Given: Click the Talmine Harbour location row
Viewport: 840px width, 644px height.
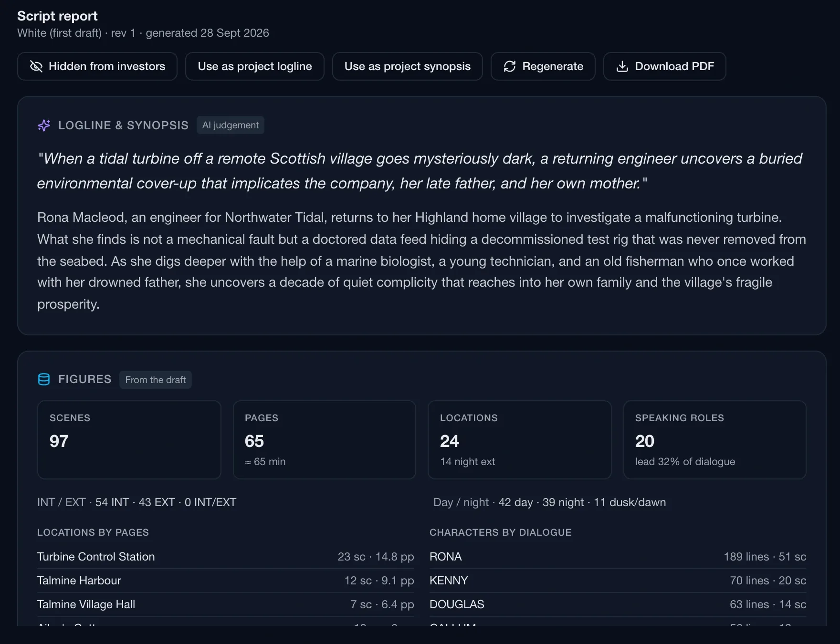Looking at the screenshot, I should point(226,581).
